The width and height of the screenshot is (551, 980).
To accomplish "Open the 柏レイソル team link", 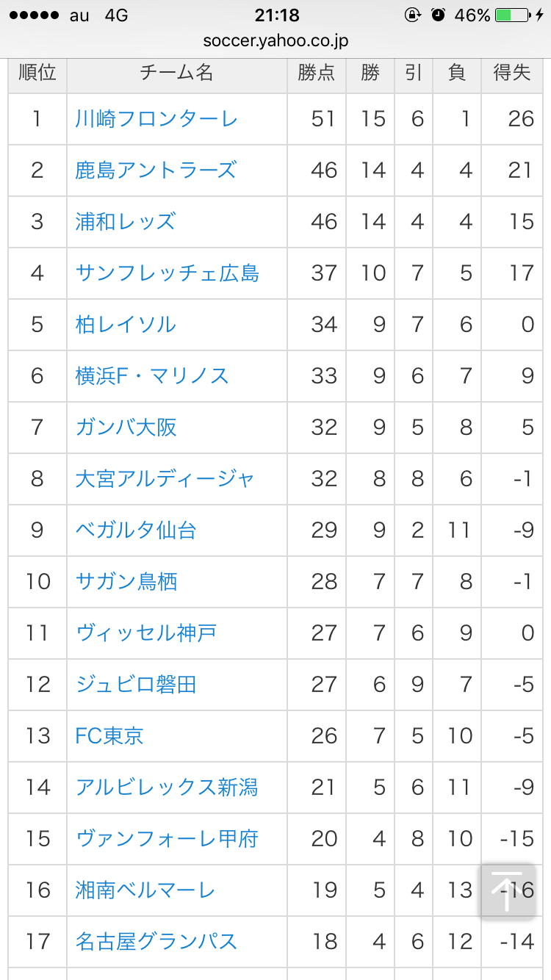I will tap(126, 325).
